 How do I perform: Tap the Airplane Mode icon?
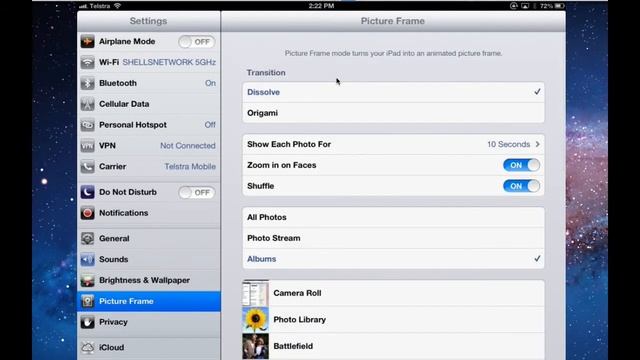pyautogui.click(x=87, y=42)
